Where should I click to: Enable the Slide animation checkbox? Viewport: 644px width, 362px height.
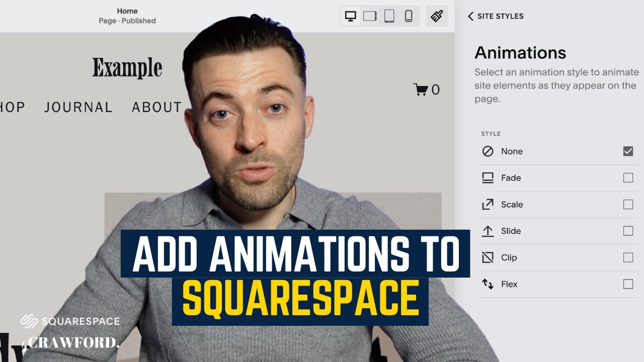pyautogui.click(x=628, y=231)
